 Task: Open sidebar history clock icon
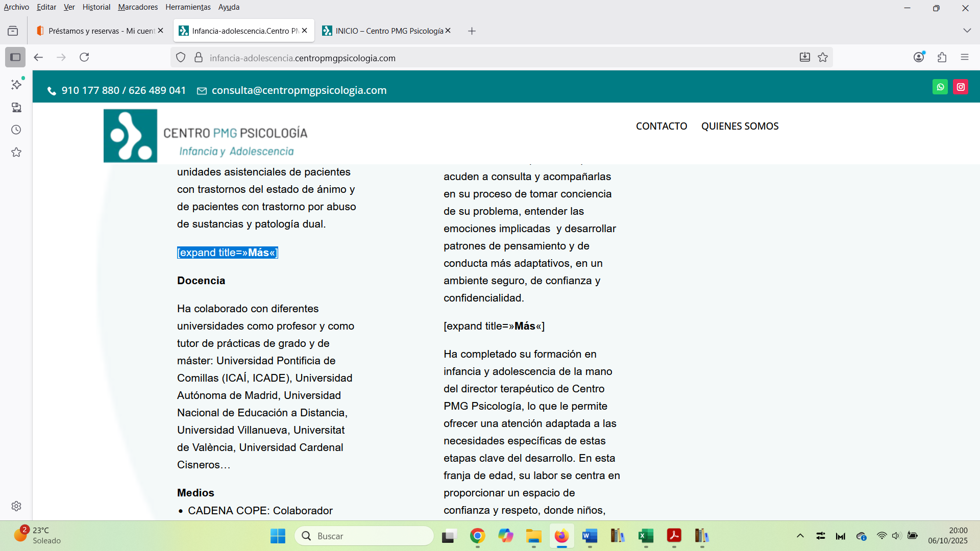16,130
